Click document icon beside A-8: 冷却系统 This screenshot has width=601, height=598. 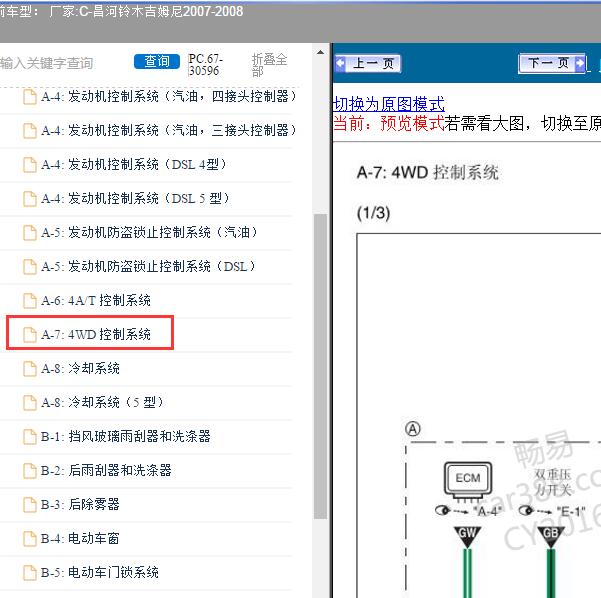coord(30,369)
